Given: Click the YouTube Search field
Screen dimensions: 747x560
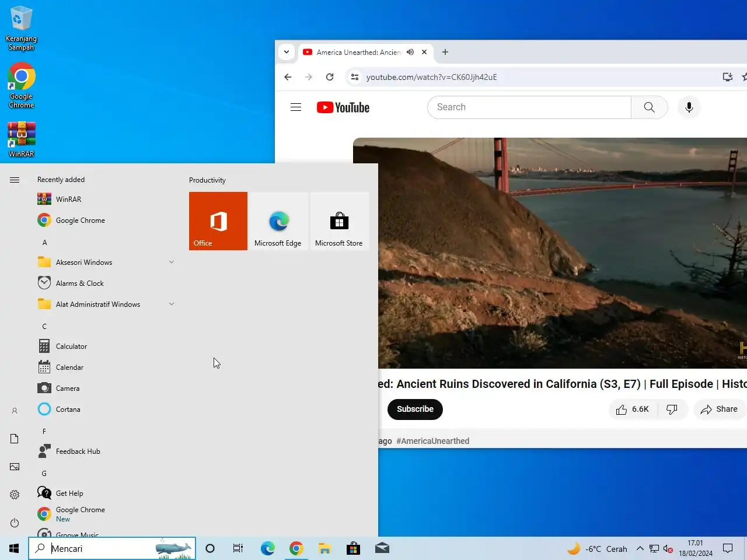Looking at the screenshot, I should (529, 107).
